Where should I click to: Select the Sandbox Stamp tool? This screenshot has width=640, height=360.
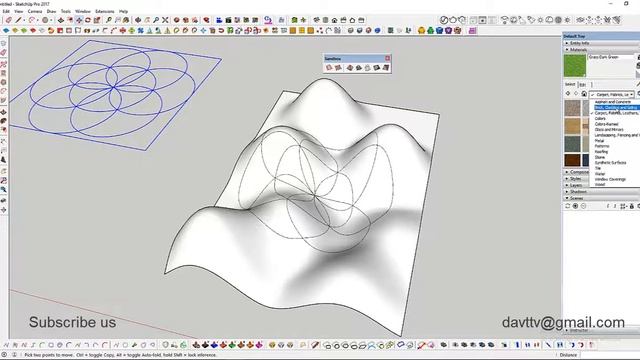coord(359,68)
